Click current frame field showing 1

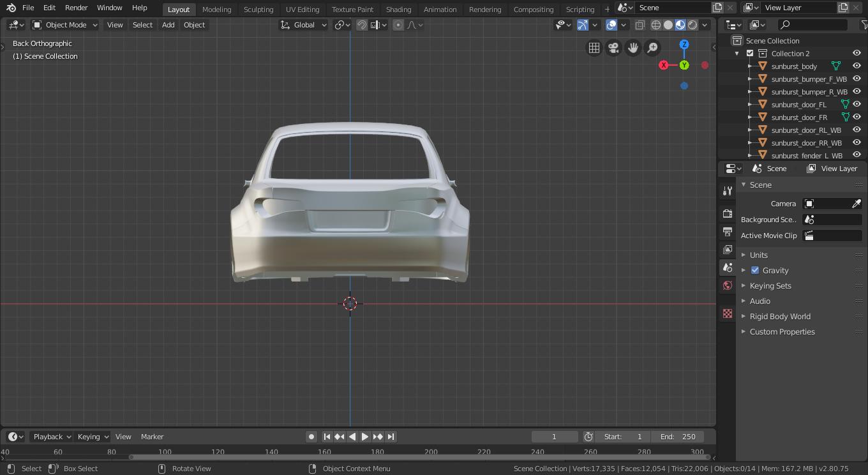[x=554, y=437]
